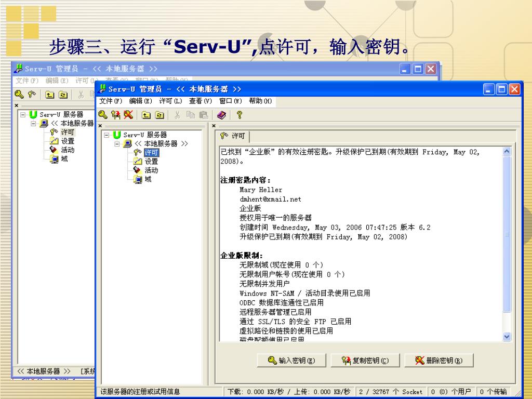This screenshot has height=399, width=532.
Task: Select 活动 tree item in back window
Action: coord(68,150)
